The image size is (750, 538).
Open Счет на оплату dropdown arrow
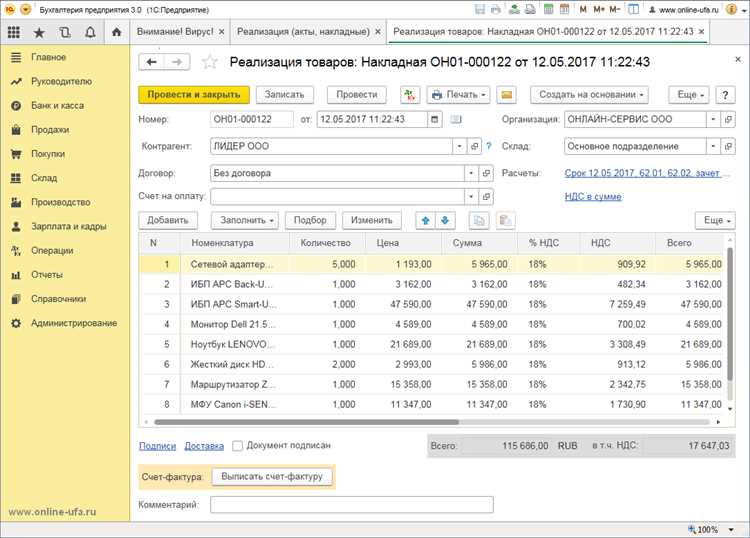click(471, 196)
